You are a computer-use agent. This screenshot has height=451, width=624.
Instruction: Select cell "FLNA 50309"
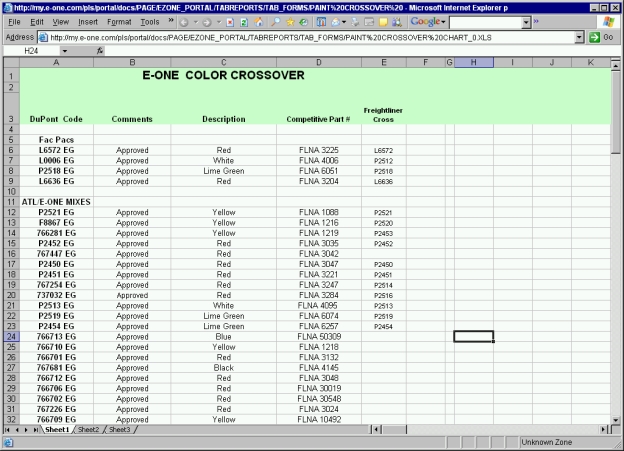pyautogui.click(x=319, y=337)
